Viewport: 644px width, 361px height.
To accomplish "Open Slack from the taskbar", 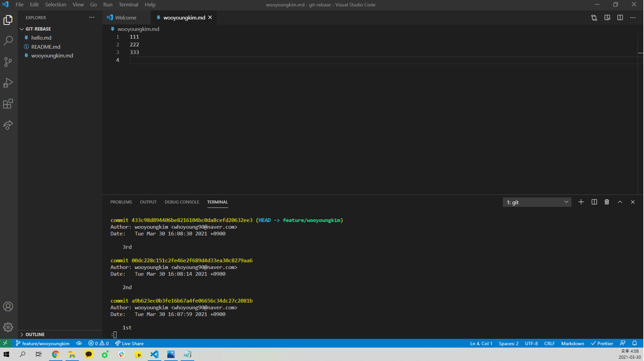I will pyautogui.click(x=122, y=354).
